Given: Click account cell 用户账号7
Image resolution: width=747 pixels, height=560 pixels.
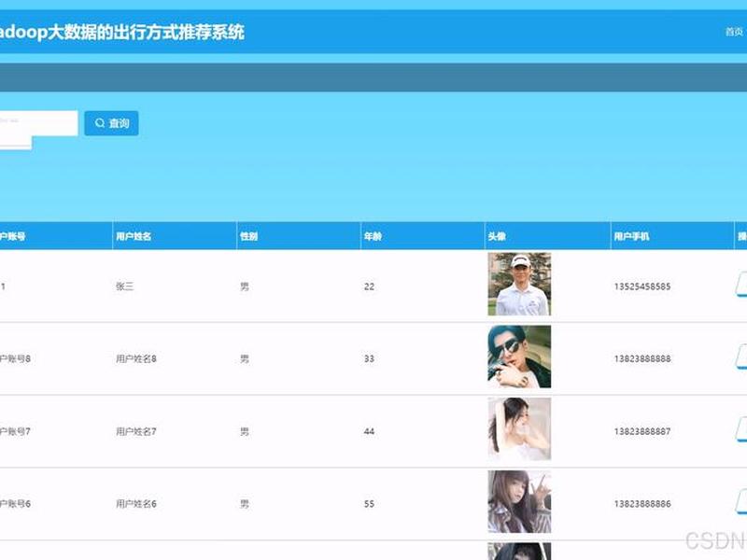Looking at the screenshot, I should [x=15, y=431].
